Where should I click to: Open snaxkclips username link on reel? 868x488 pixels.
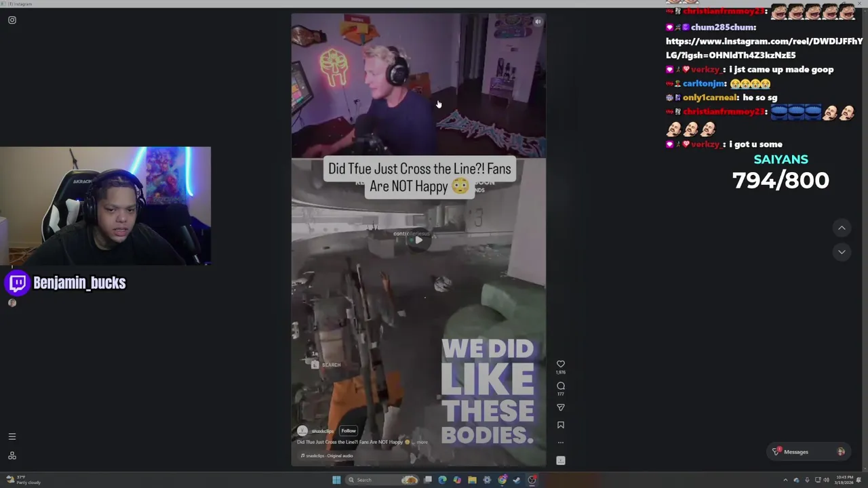(323, 431)
